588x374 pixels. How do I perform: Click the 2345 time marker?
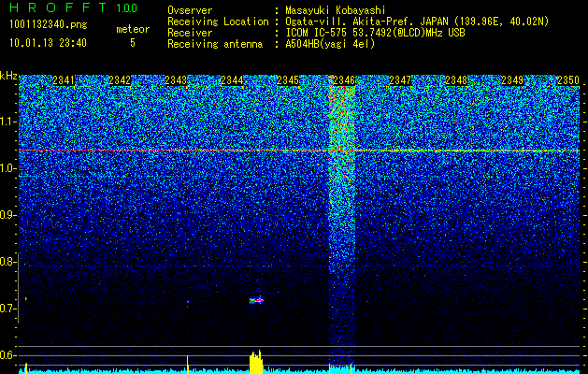[288, 80]
